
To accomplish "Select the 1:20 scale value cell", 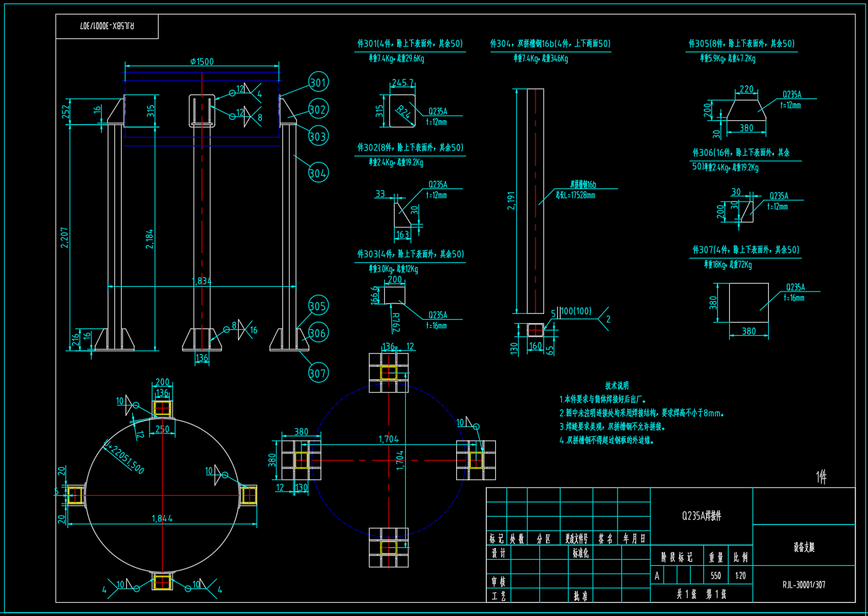I will point(740,576).
